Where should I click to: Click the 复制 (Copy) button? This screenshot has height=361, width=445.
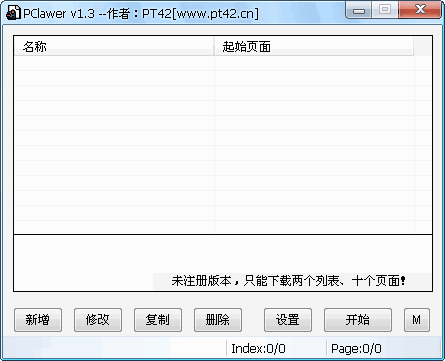click(158, 320)
